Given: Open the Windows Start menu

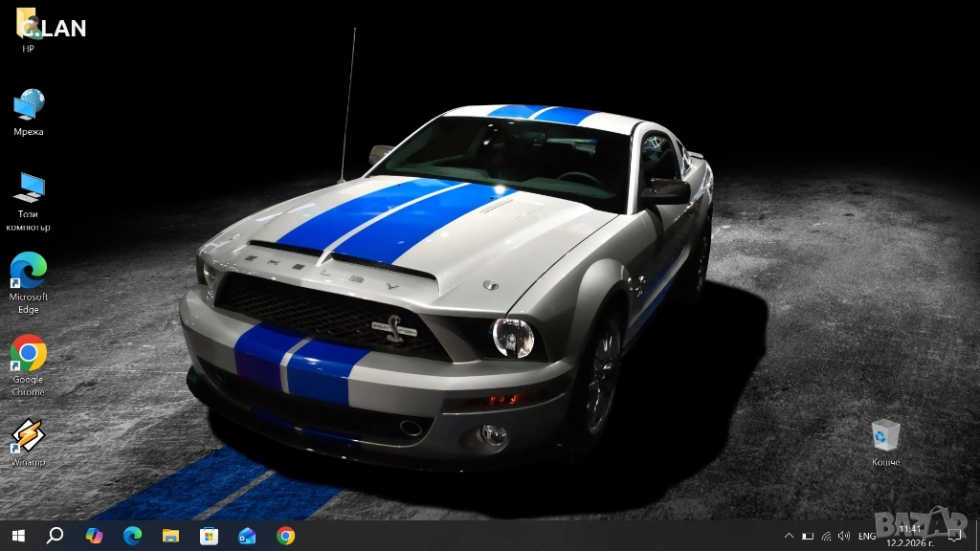Looking at the screenshot, I should click(x=18, y=536).
